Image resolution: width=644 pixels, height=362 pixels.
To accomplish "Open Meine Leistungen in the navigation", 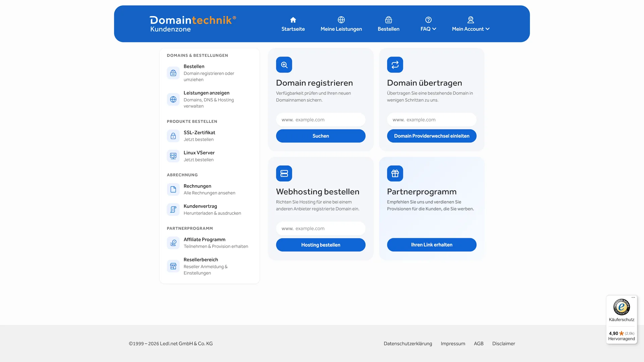I will (x=341, y=29).
